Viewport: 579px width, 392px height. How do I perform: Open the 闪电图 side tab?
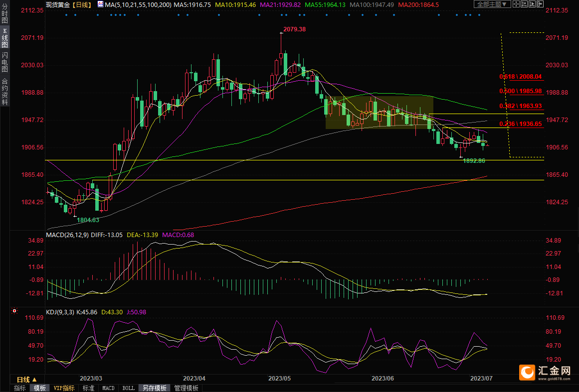point(4,62)
